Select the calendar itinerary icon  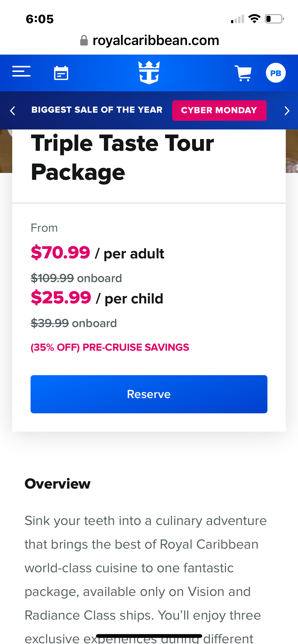coord(61,73)
